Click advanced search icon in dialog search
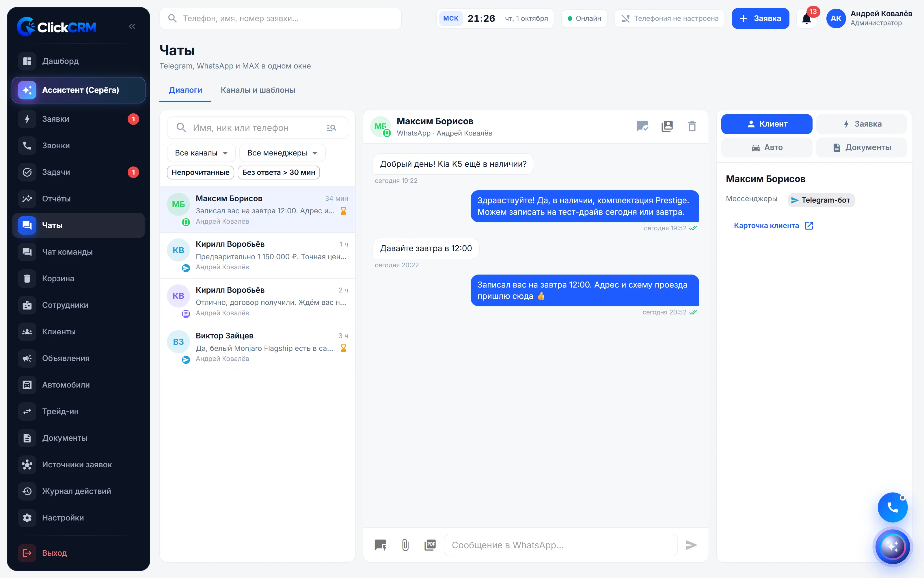Screen dimensions: 924x578 pos(331,128)
